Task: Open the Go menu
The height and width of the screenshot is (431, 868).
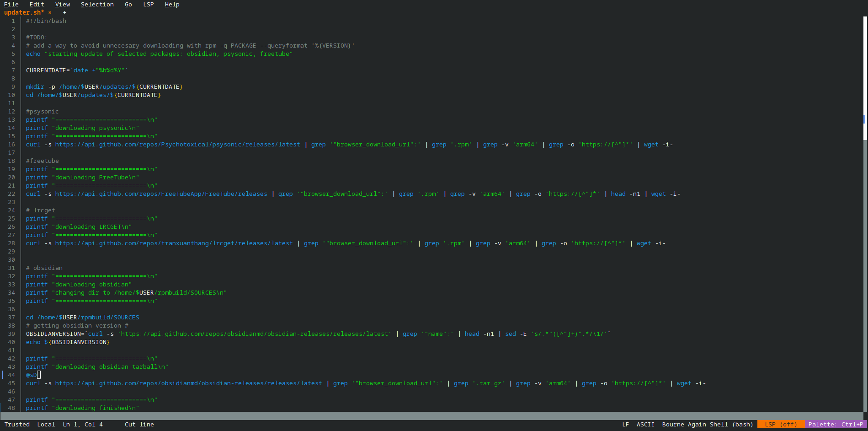Action: [x=128, y=4]
